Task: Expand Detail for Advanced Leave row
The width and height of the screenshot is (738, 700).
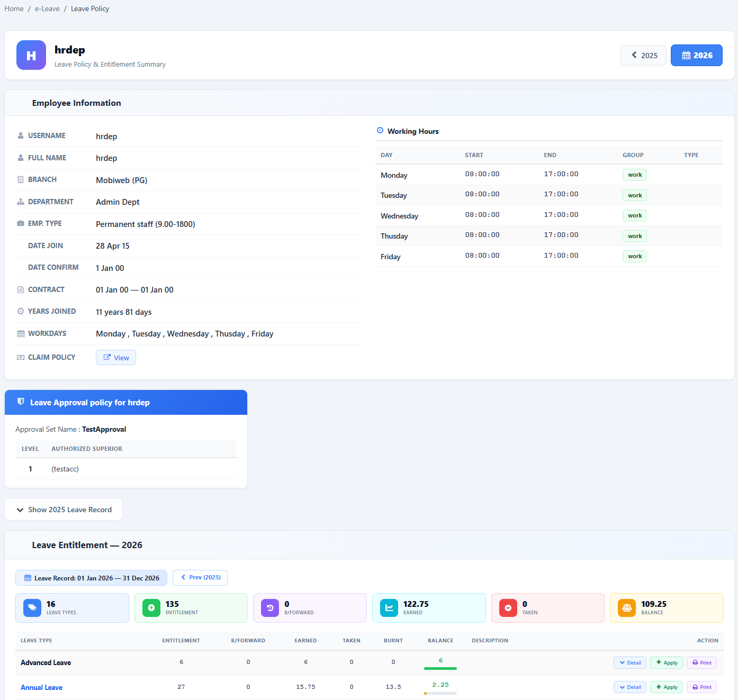Action: click(x=630, y=662)
